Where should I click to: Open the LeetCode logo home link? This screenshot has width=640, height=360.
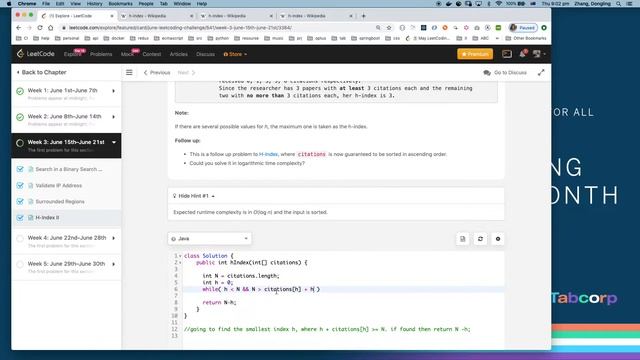pos(36,54)
